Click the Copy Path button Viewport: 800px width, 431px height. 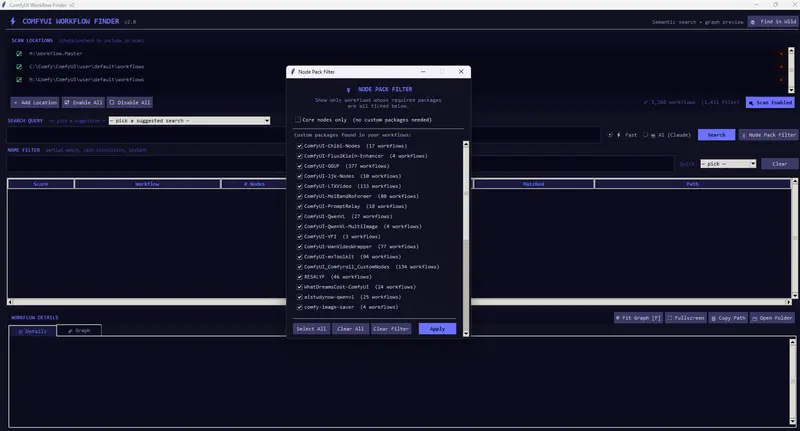click(x=729, y=318)
